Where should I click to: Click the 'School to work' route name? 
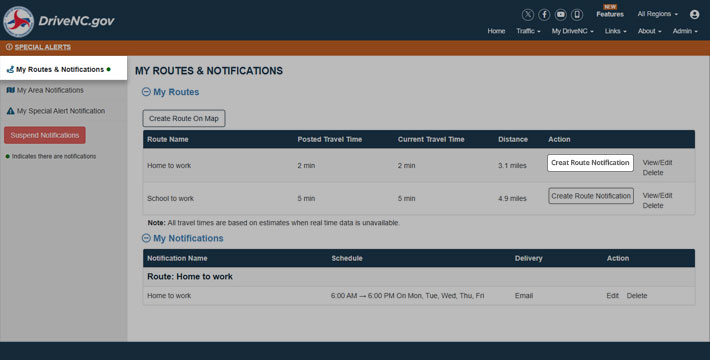click(x=170, y=198)
